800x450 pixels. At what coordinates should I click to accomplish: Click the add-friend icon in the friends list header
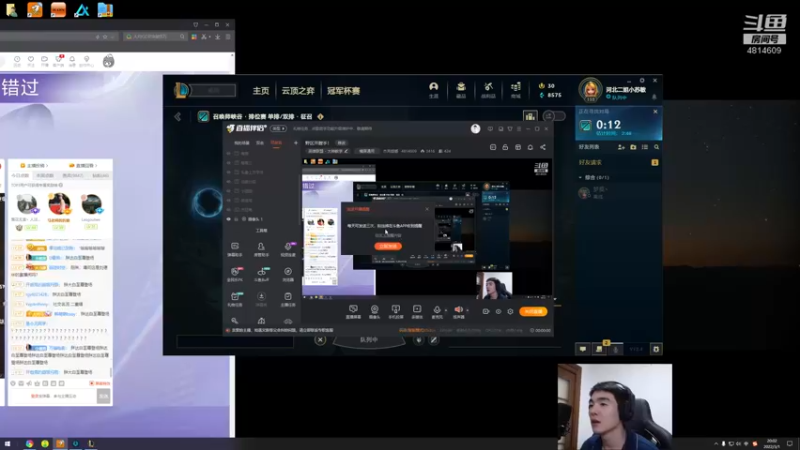pyautogui.click(x=621, y=147)
